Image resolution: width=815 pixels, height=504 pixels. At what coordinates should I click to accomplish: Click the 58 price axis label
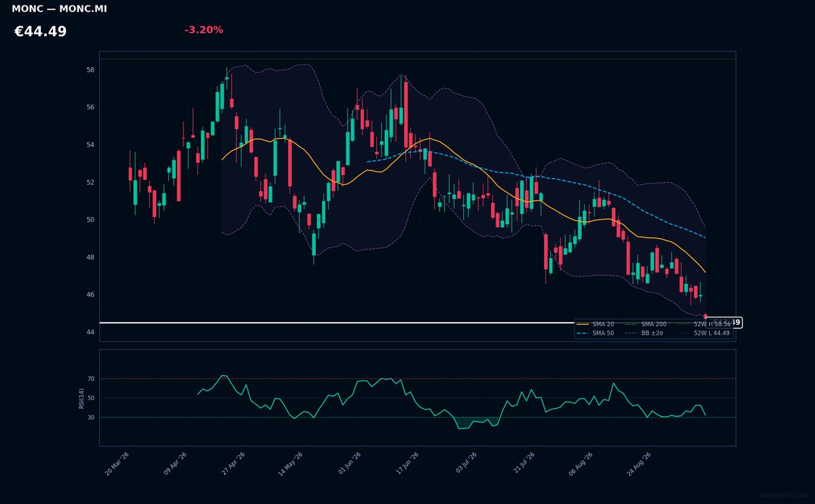pos(90,70)
